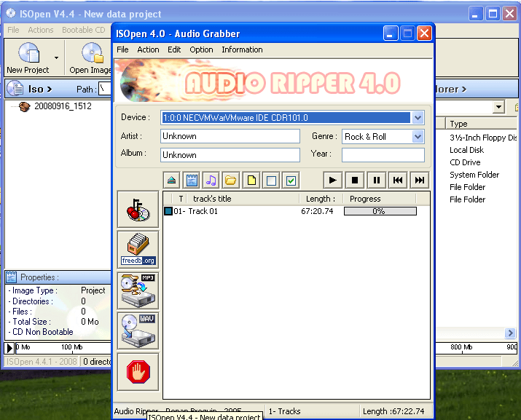Open ISOpen main window File menu
The height and width of the screenshot is (420, 521).
click(x=13, y=30)
